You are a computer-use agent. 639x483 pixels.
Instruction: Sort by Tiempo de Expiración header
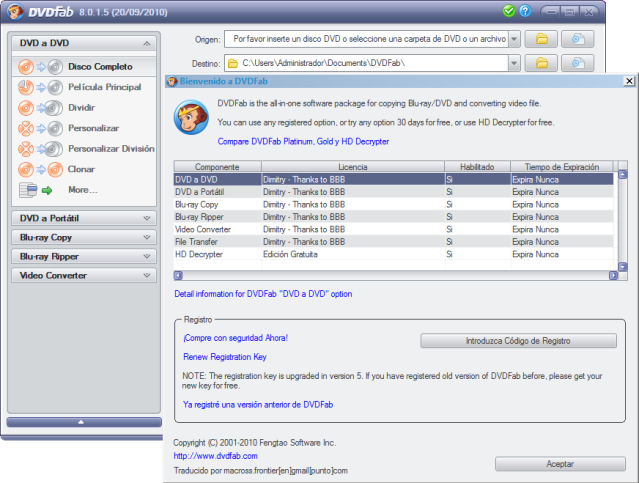pos(562,167)
